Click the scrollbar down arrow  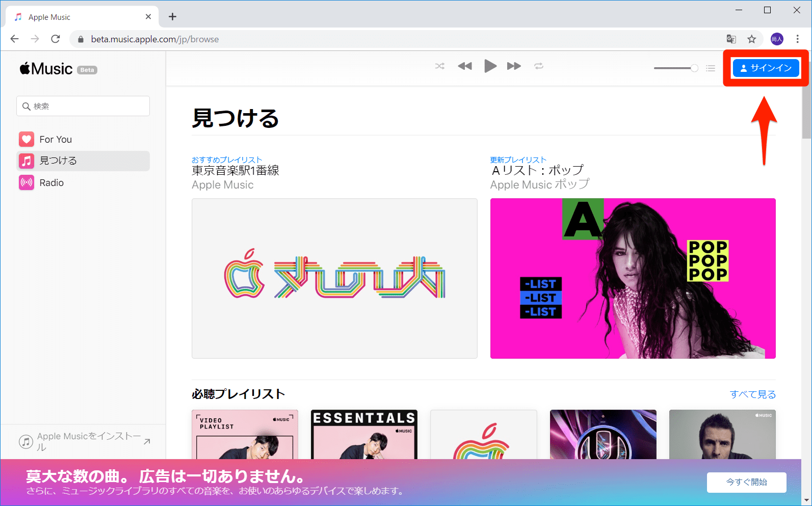806,500
